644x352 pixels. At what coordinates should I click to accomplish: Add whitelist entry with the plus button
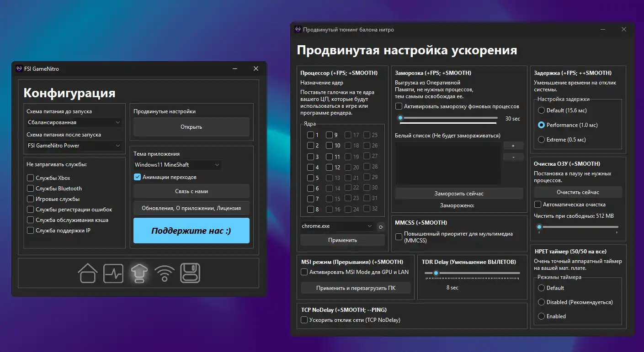coord(513,146)
